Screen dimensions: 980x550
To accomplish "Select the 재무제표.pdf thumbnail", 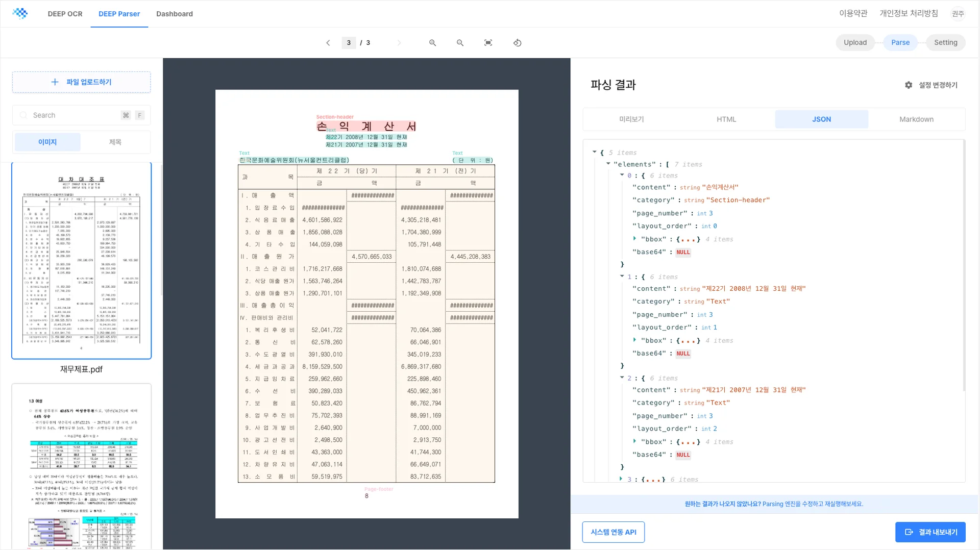I will (81, 260).
